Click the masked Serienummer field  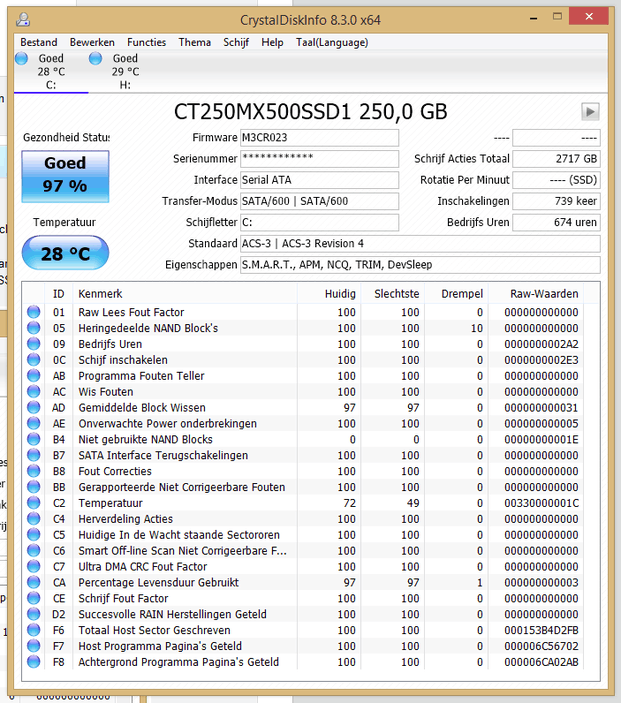[x=319, y=159]
